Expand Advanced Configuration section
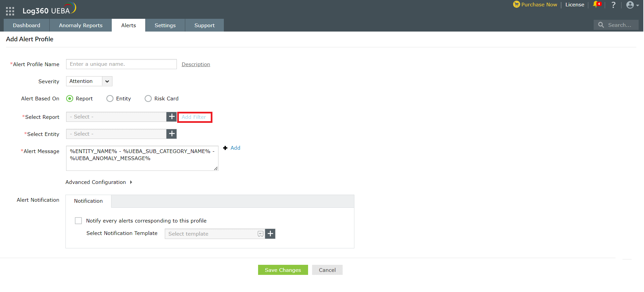The width and height of the screenshot is (644, 292). (99, 182)
